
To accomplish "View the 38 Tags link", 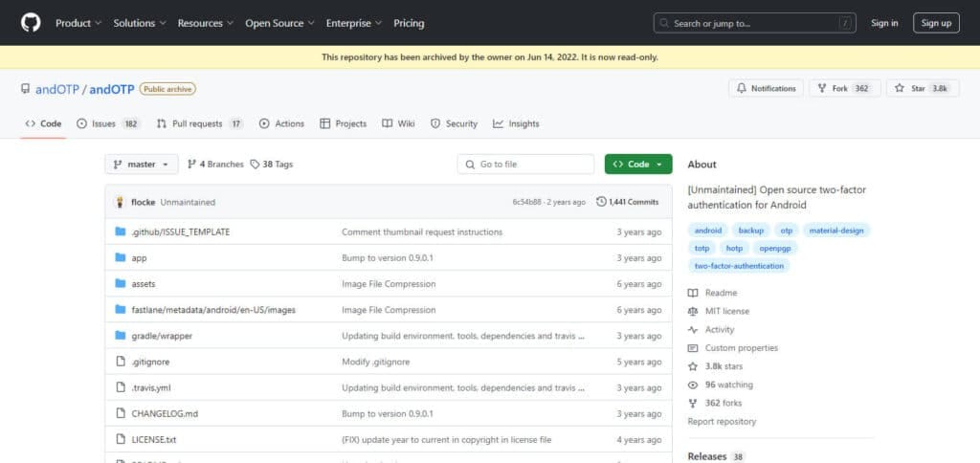I will (271, 165).
